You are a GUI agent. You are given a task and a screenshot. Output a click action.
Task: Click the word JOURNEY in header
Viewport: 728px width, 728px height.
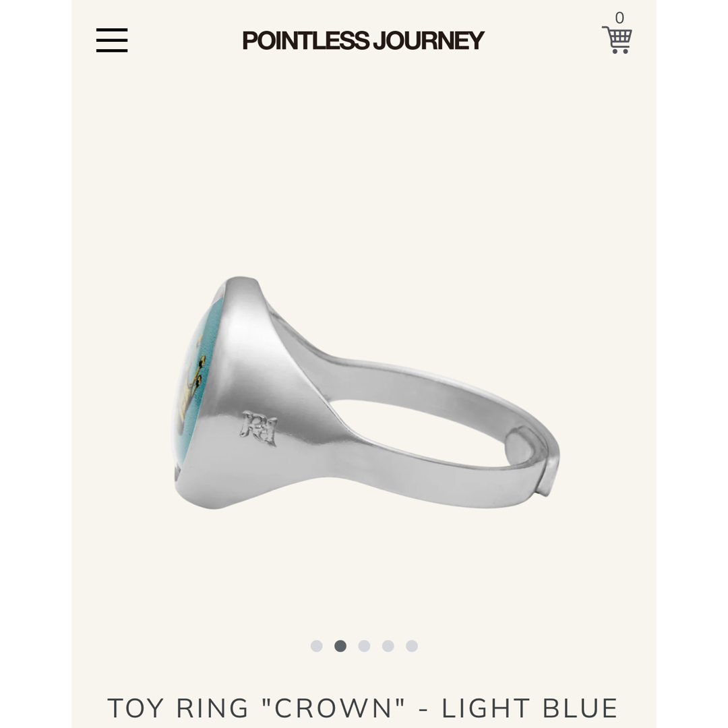(429, 40)
